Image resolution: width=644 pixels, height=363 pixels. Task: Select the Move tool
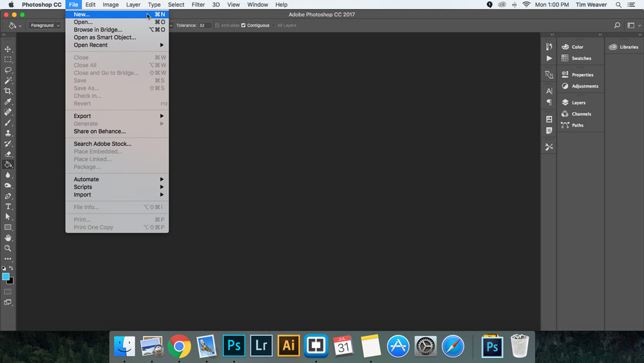tap(8, 49)
